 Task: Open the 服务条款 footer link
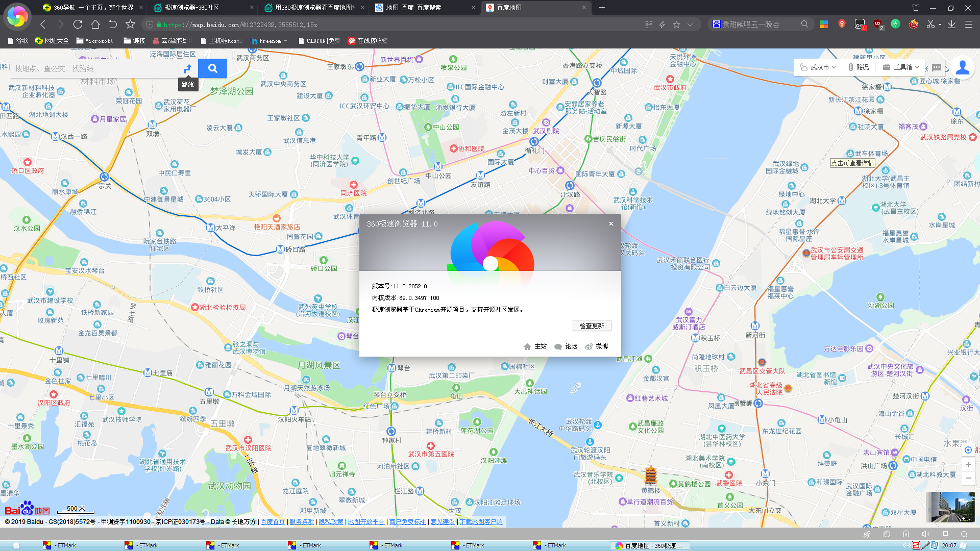(x=302, y=521)
